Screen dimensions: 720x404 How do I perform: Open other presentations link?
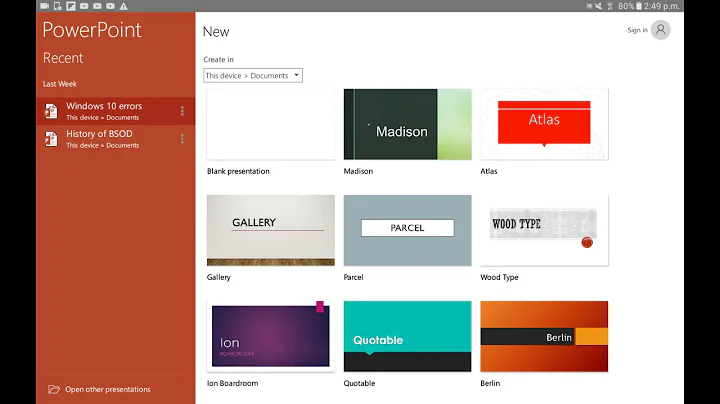coord(108,389)
